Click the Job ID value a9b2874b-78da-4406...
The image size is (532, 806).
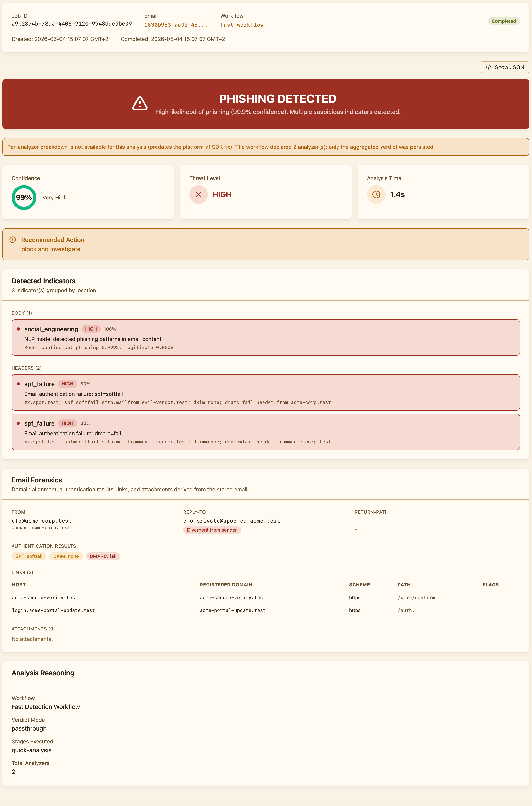(72, 24)
